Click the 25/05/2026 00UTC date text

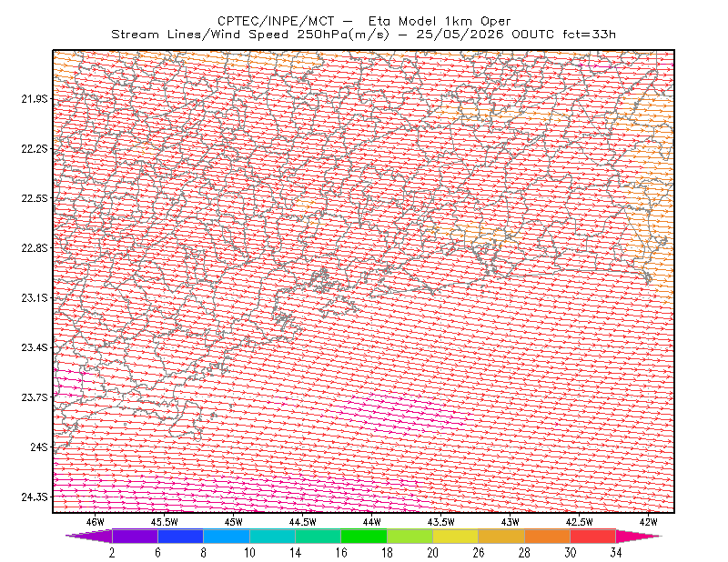coord(485,35)
